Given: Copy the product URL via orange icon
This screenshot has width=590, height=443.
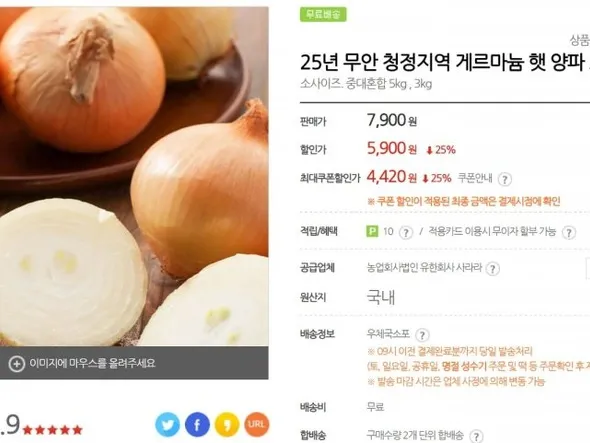Looking at the screenshot, I should click(x=257, y=424).
